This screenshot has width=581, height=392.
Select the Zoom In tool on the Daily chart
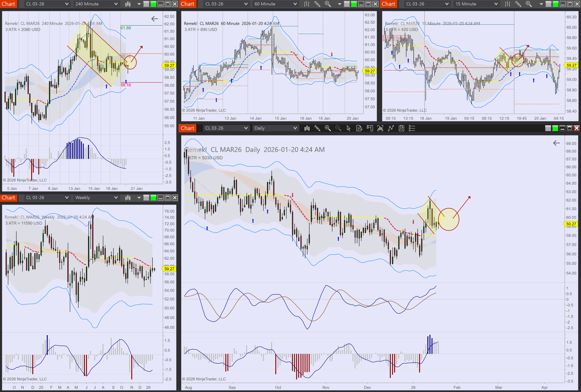328,128
